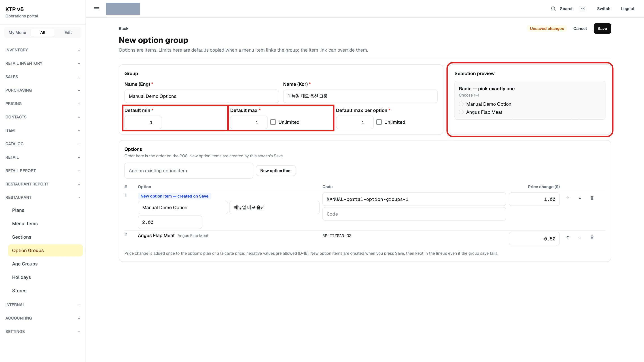The height and width of the screenshot is (362, 644).
Task: Focus the Add an existing option item field
Action: coord(189,171)
